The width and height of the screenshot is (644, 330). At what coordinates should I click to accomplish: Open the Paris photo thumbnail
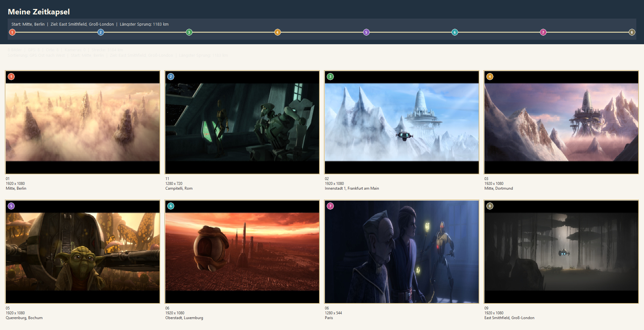point(402,252)
